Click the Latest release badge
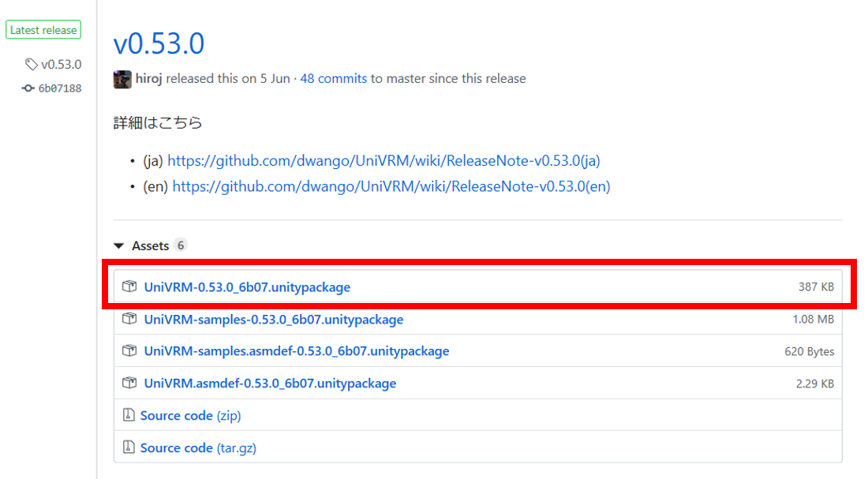 pyautogui.click(x=43, y=30)
